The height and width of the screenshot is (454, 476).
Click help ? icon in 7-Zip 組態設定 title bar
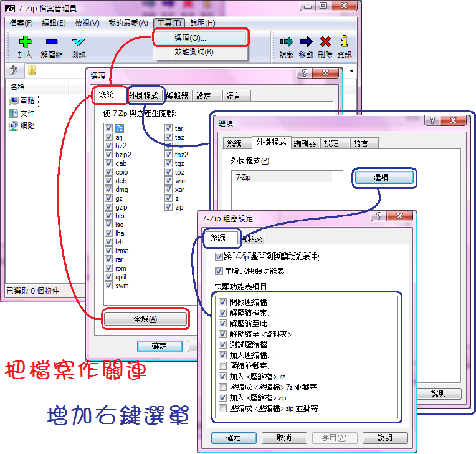(x=379, y=216)
